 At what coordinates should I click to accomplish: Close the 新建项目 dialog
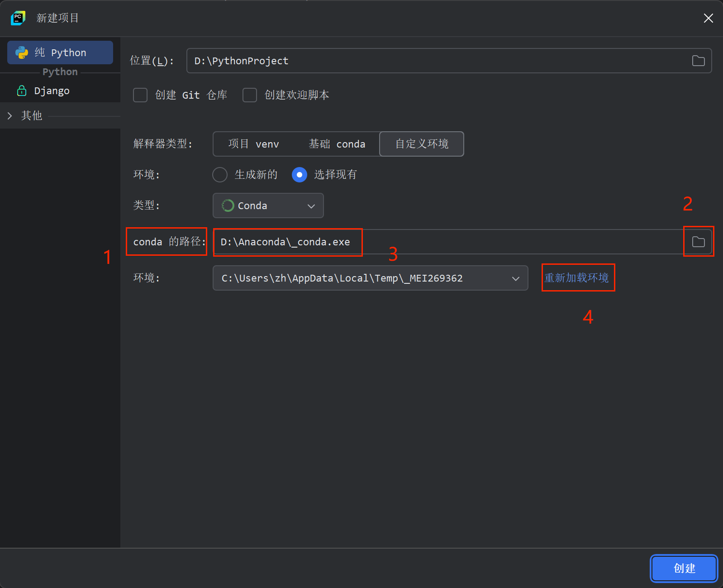point(708,18)
